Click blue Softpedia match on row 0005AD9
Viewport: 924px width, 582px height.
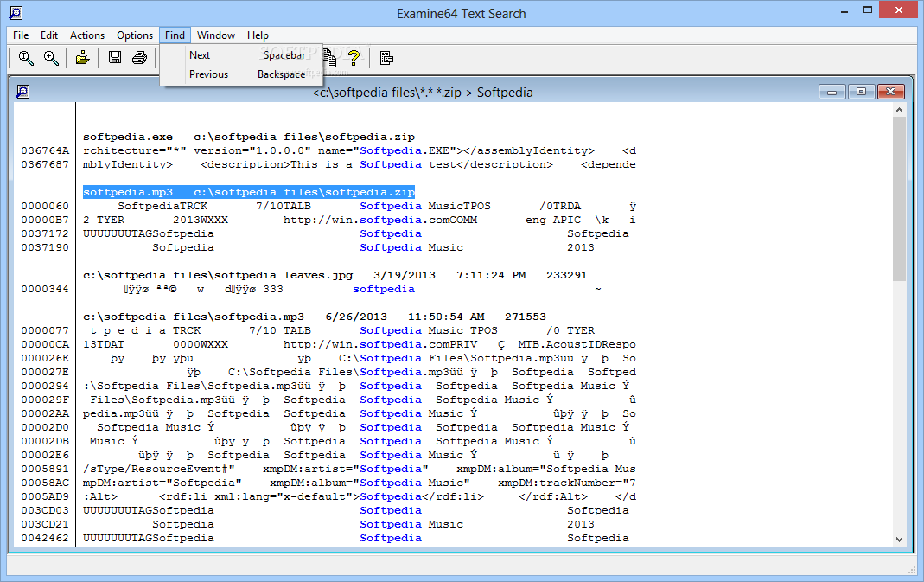(391, 497)
